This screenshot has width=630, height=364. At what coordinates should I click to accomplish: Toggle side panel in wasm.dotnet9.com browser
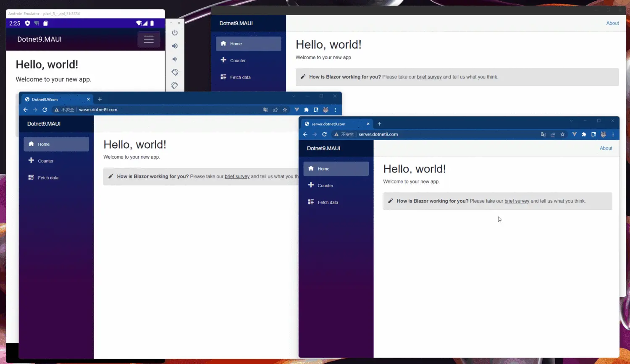316,110
